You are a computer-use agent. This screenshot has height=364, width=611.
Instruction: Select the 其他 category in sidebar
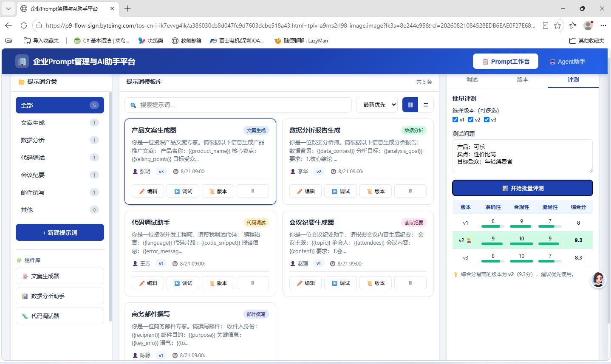(60, 210)
